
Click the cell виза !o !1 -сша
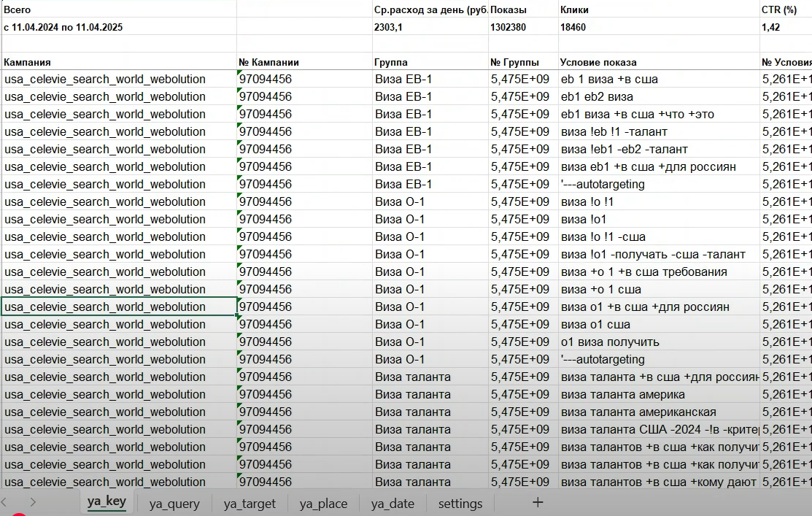pos(659,236)
